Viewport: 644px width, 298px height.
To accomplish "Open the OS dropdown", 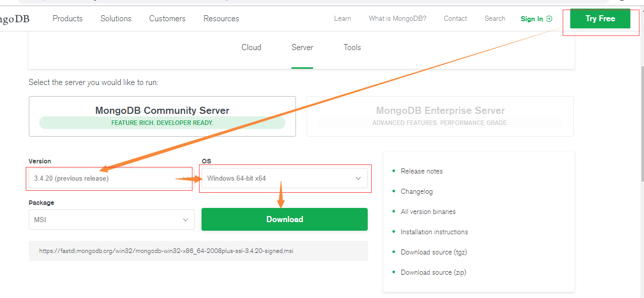I will (x=284, y=178).
